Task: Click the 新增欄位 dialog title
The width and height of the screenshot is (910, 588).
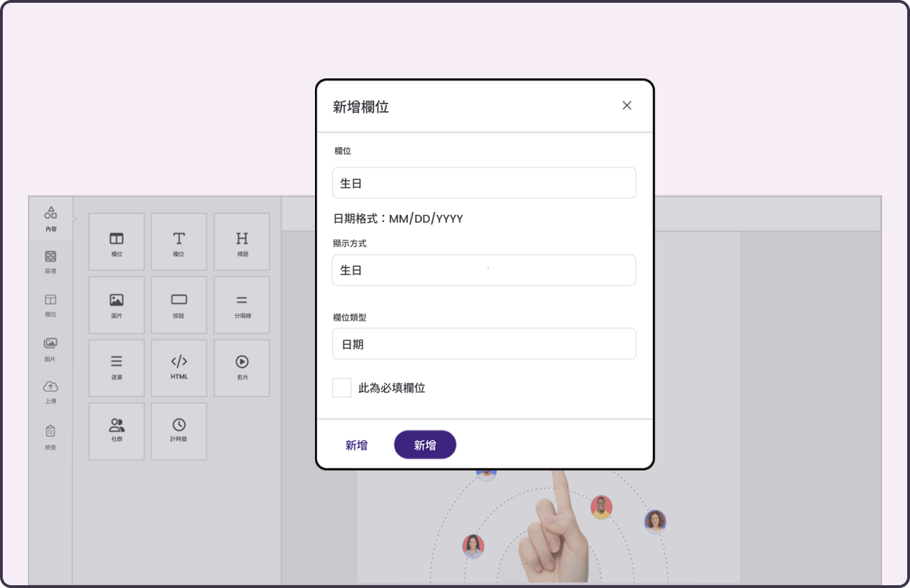Action: coord(360,107)
